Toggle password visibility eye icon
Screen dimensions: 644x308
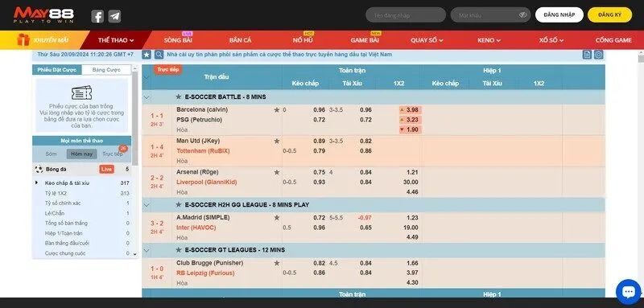522,14
